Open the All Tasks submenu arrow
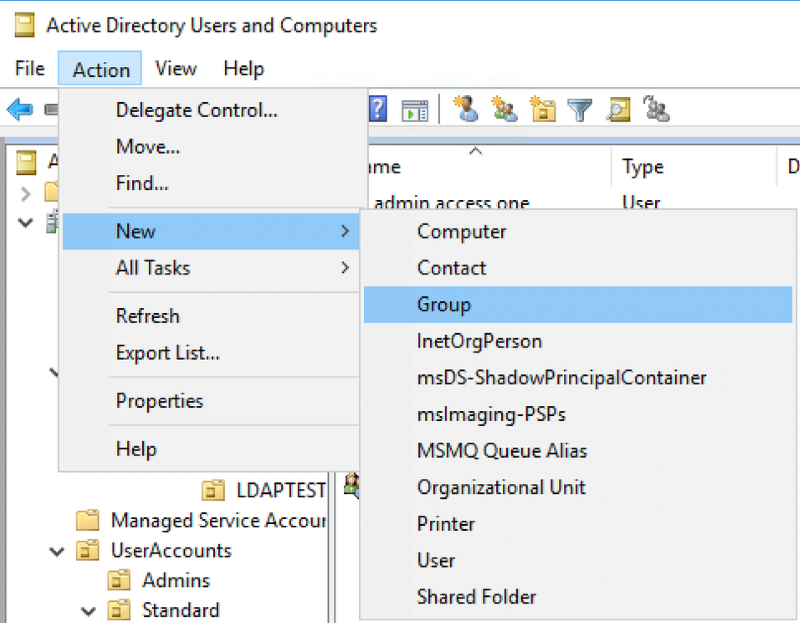The height and width of the screenshot is (623, 800). [x=345, y=268]
